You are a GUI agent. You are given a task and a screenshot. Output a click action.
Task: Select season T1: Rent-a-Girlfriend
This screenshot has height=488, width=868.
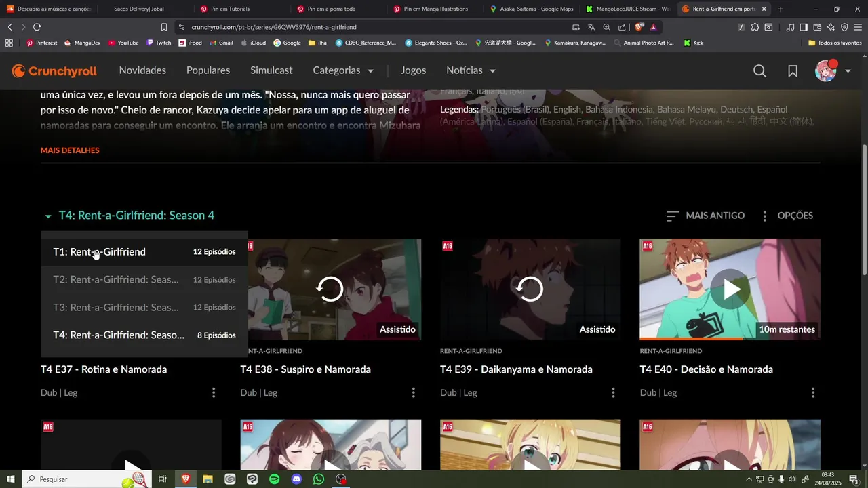coord(144,252)
